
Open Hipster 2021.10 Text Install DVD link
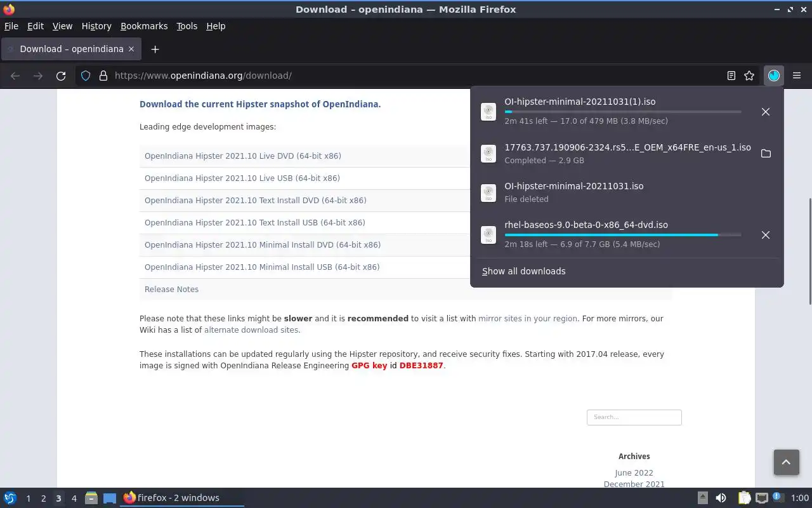coord(256,201)
